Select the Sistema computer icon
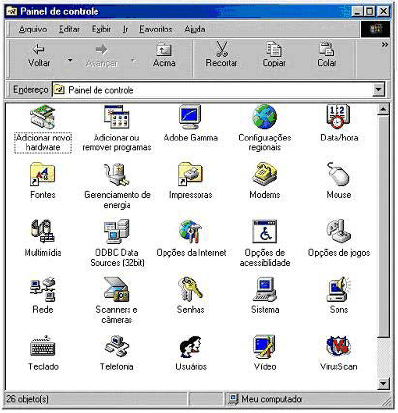The image size is (398, 413). click(x=265, y=289)
